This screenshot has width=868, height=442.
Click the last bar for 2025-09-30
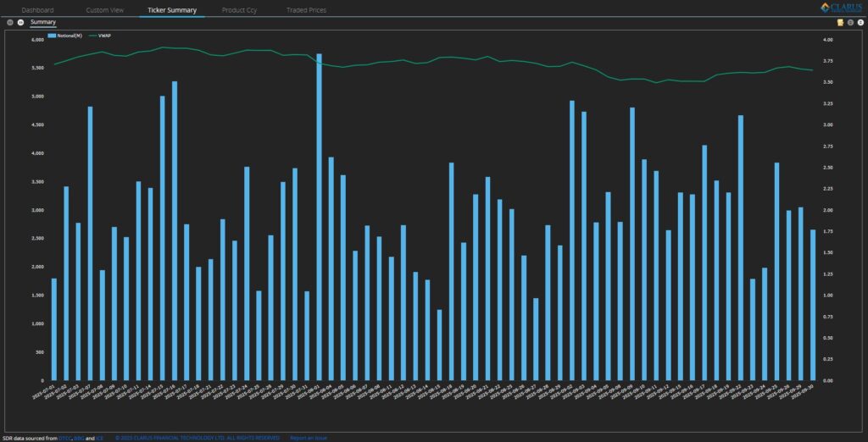813,305
